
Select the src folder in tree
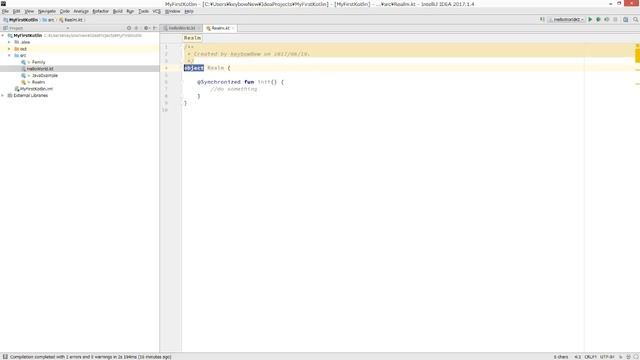20,56
